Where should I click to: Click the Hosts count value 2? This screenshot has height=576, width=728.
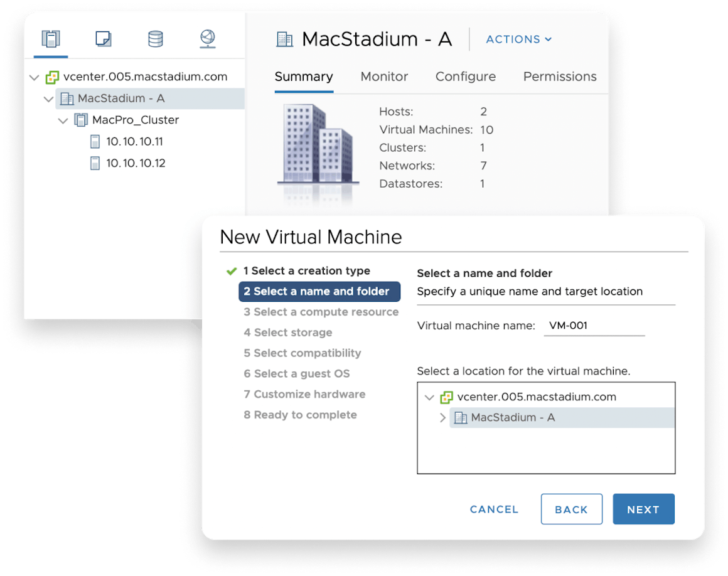483,112
